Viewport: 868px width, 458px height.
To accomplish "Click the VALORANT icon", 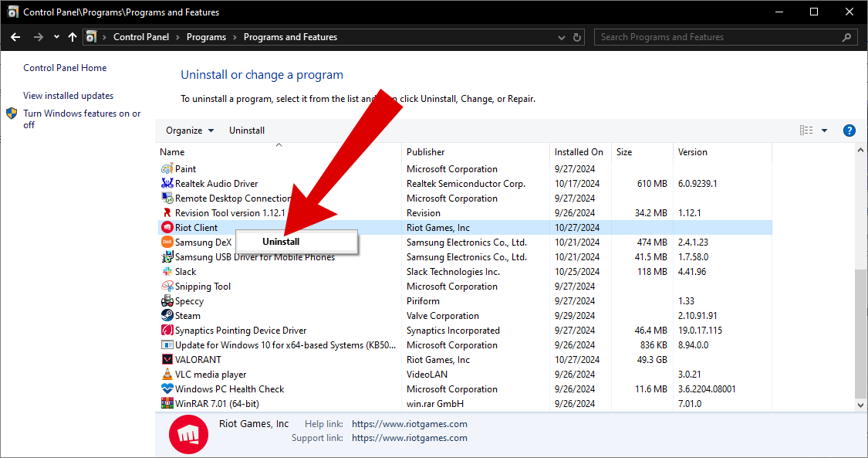I will coord(167,359).
